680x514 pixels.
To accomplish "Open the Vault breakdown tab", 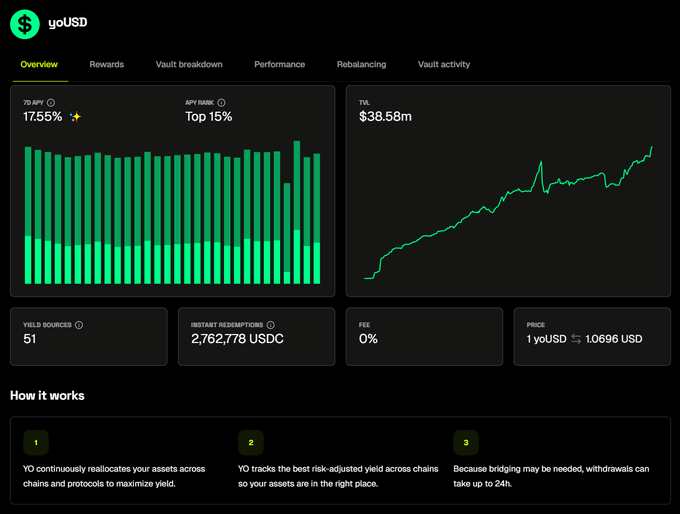I will point(189,64).
